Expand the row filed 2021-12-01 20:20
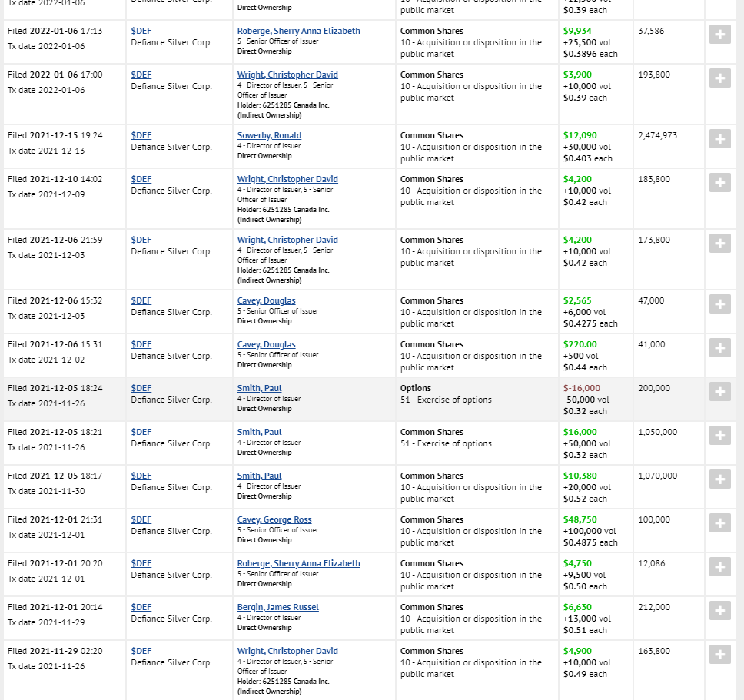744x700 pixels. (x=720, y=567)
